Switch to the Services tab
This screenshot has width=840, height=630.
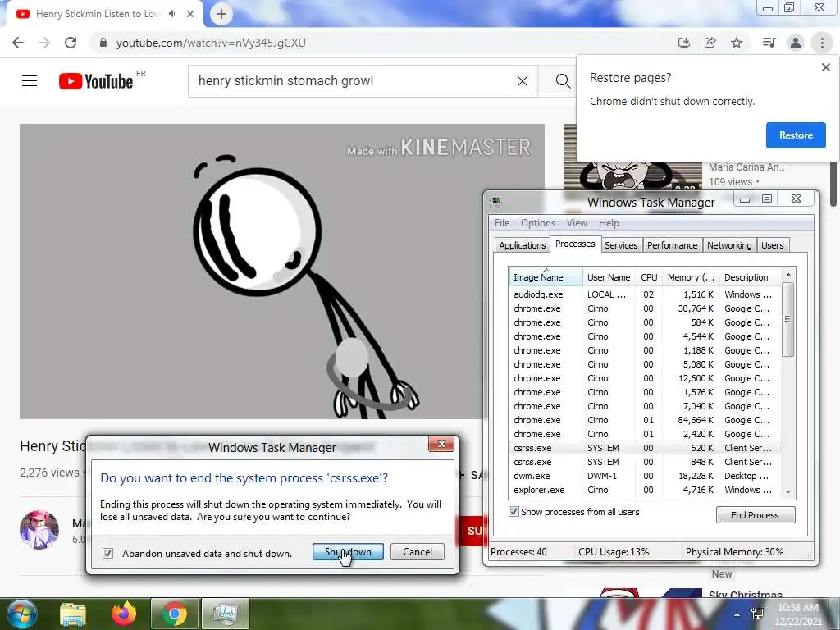pyautogui.click(x=621, y=245)
